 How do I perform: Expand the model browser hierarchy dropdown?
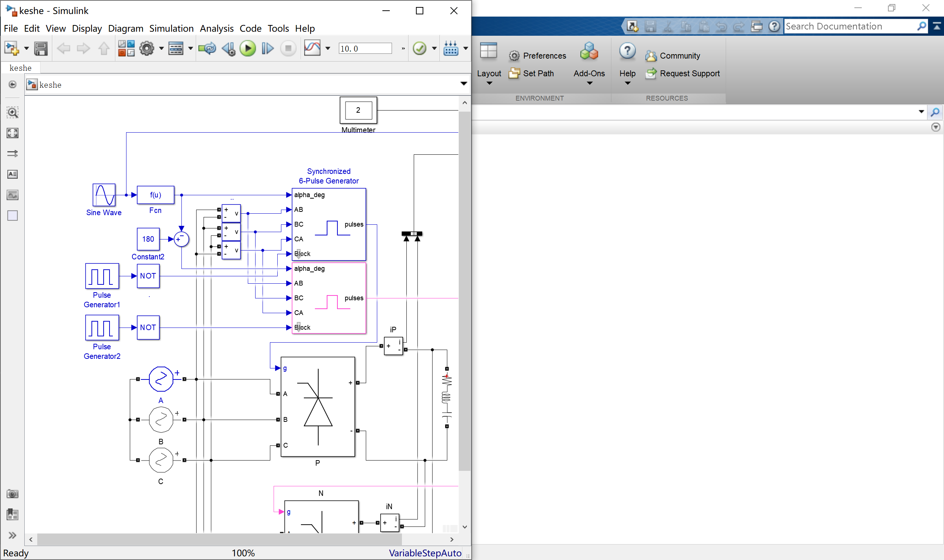464,84
